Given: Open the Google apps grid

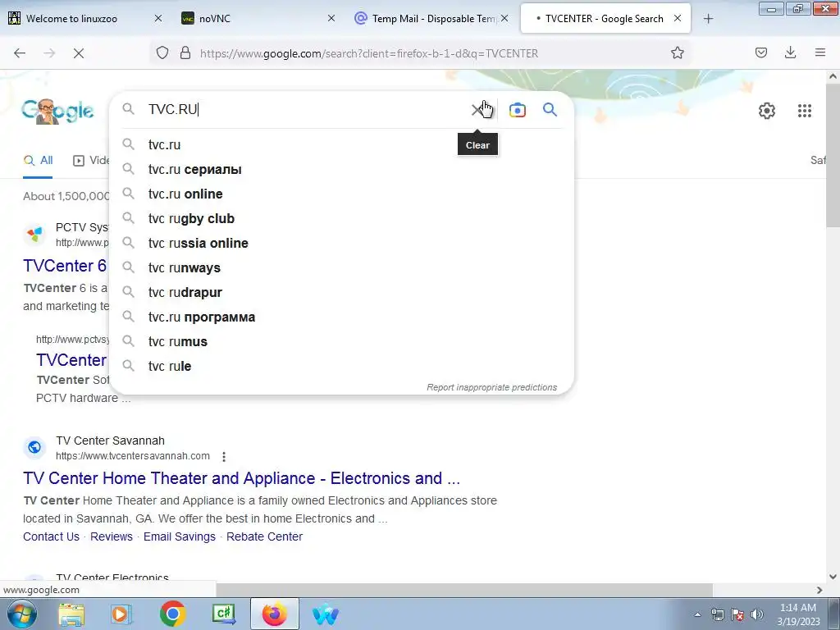Looking at the screenshot, I should pos(805,111).
